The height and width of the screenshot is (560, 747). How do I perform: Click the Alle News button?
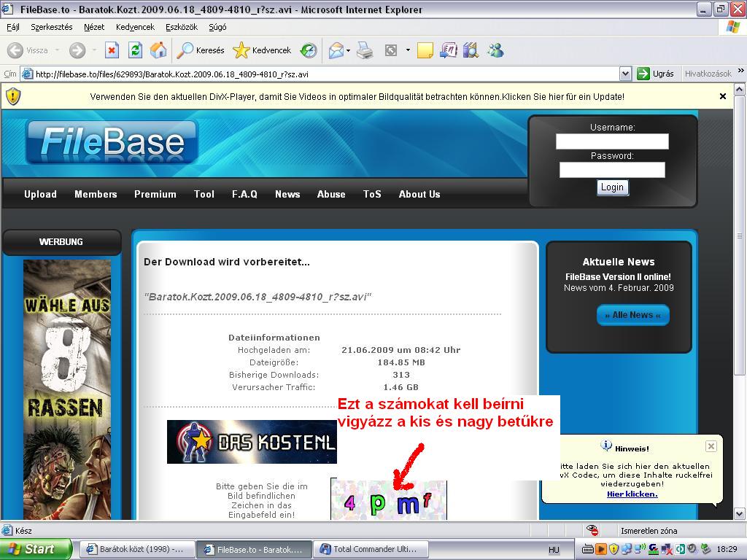(x=632, y=315)
